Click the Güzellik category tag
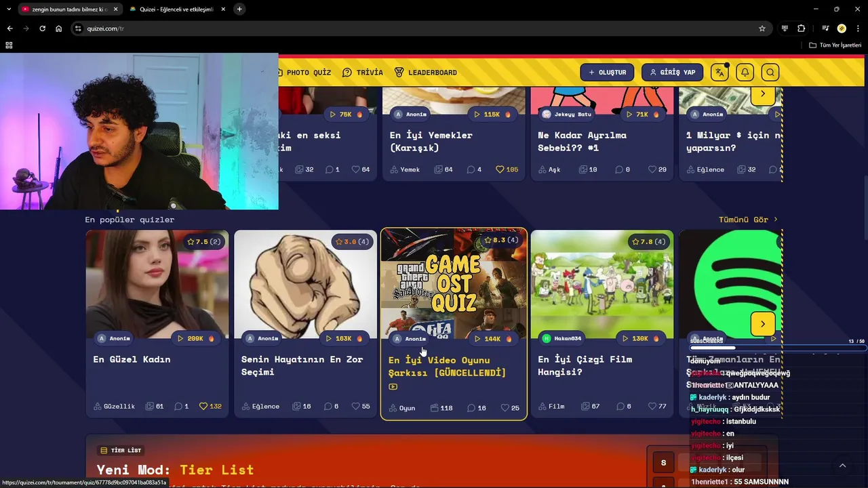The width and height of the screenshot is (868, 488). pyautogui.click(x=114, y=407)
